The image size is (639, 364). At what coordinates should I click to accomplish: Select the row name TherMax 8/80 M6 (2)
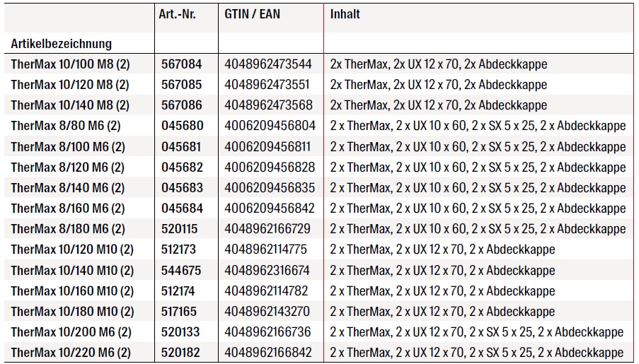click(66, 126)
